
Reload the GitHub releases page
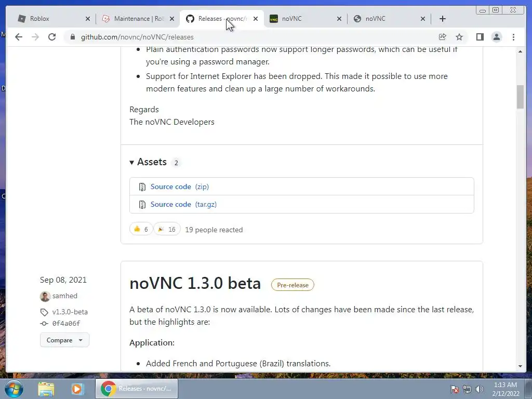click(x=52, y=37)
